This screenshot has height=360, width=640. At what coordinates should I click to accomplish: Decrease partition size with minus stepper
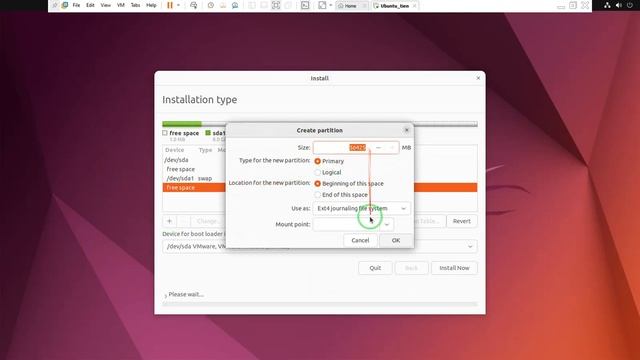click(378, 147)
